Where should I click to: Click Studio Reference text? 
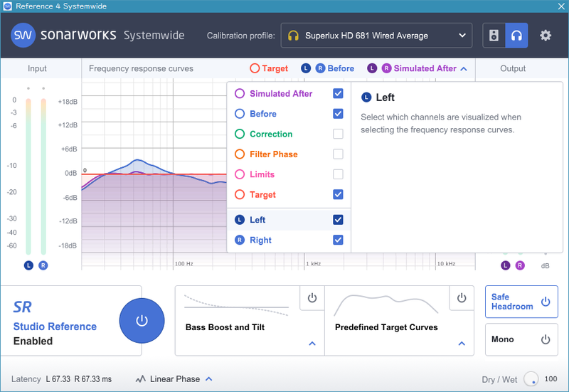pyautogui.click(x=55, y=327)
